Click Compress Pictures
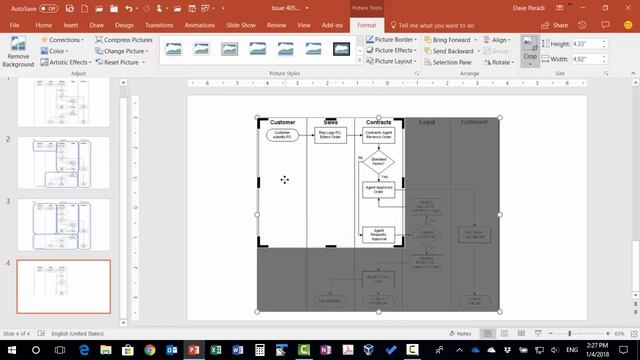Screen dimensions: 640x360 click(124, 40)
